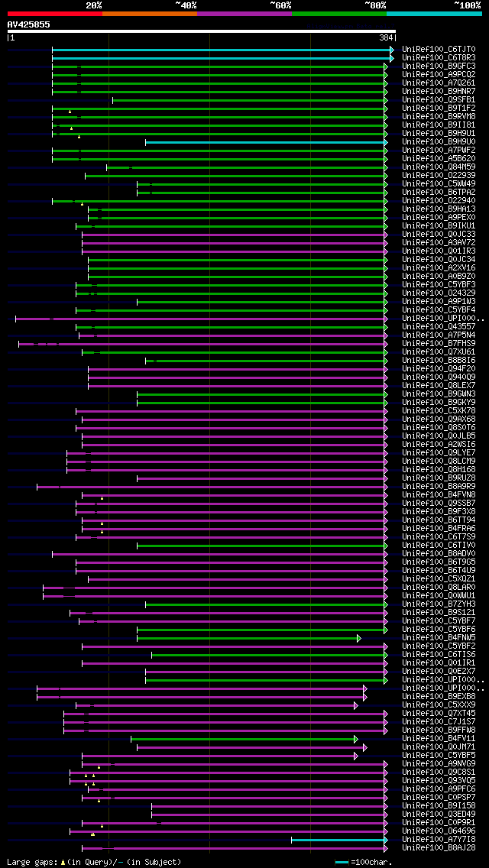Click the UniRef100_A9PEX0 label
The width and height of the screenshot is (489, 868).
(439, 218)
